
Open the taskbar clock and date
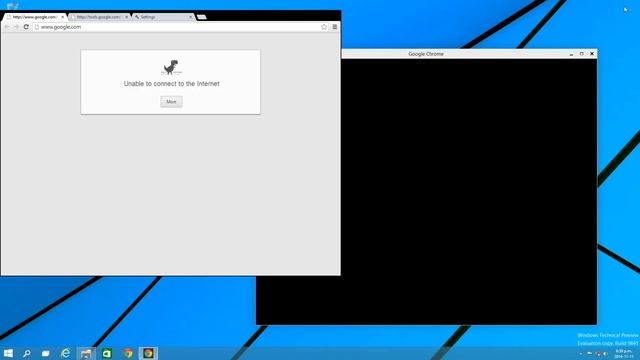pyautogui.click(x=624, y=353)
